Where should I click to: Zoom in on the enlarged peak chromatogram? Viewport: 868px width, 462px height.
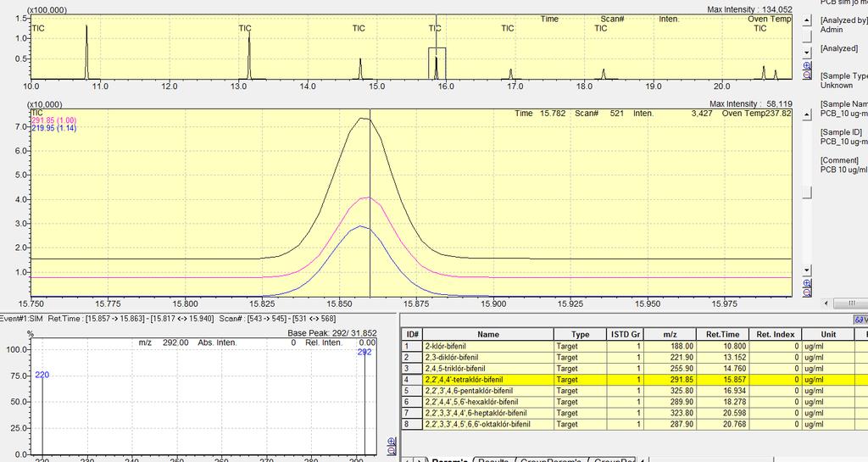click(807, 283)
